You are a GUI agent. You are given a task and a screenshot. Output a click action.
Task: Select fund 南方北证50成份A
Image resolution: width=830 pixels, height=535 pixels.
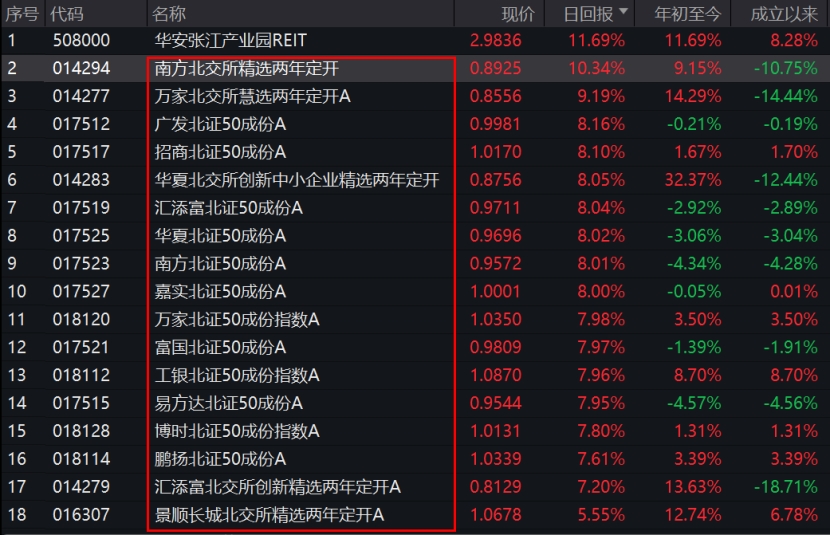point(220,264)
